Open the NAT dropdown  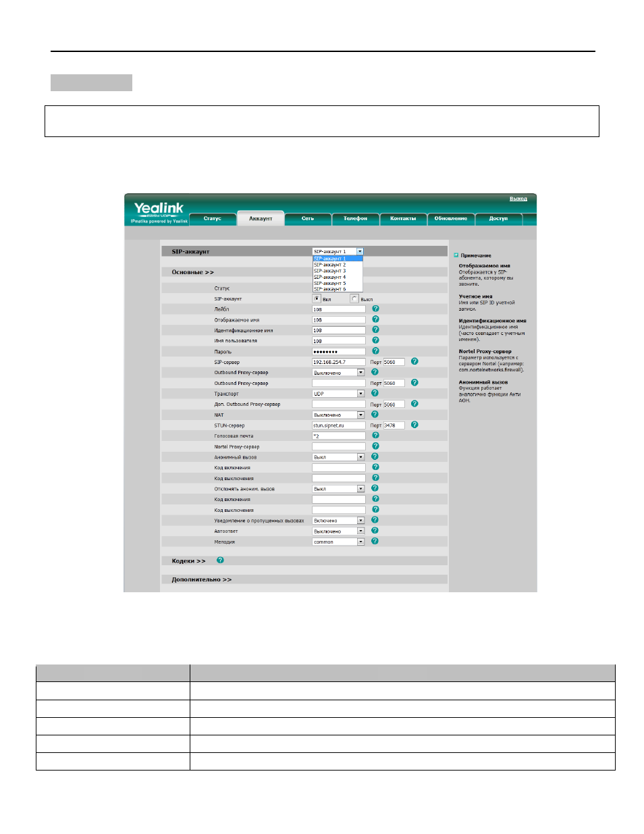click(x=338, y=415)
